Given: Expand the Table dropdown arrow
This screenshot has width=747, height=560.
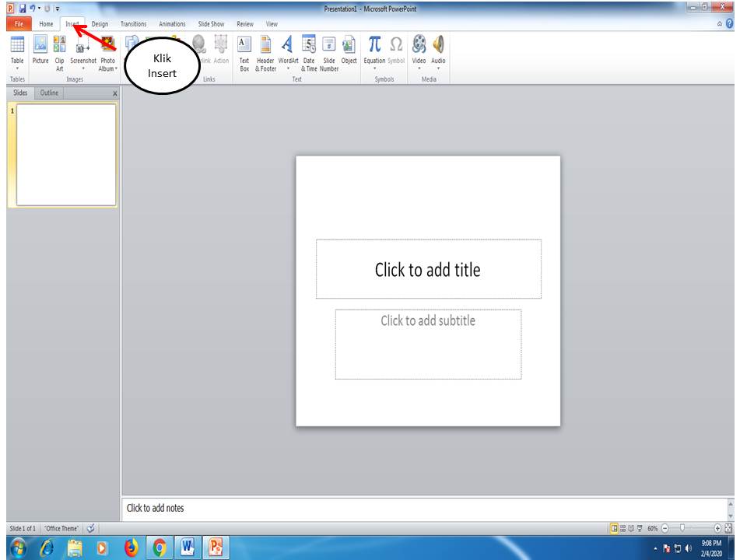Looking at the screenshot, I should coord(17,68).
